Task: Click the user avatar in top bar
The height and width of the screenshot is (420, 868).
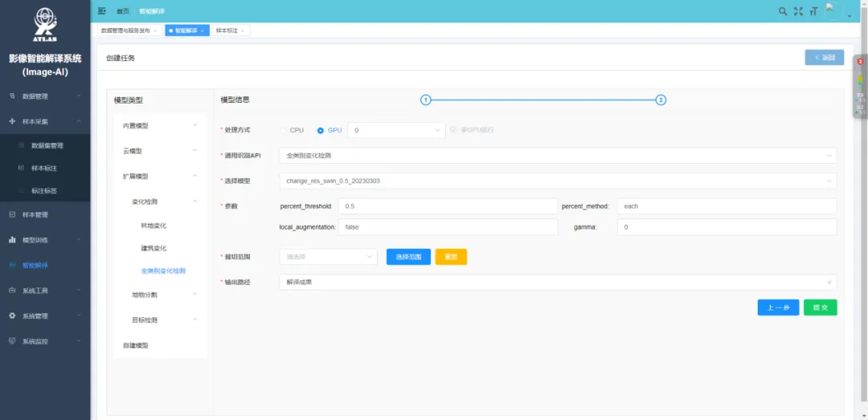Action: [x=833, y=10]
